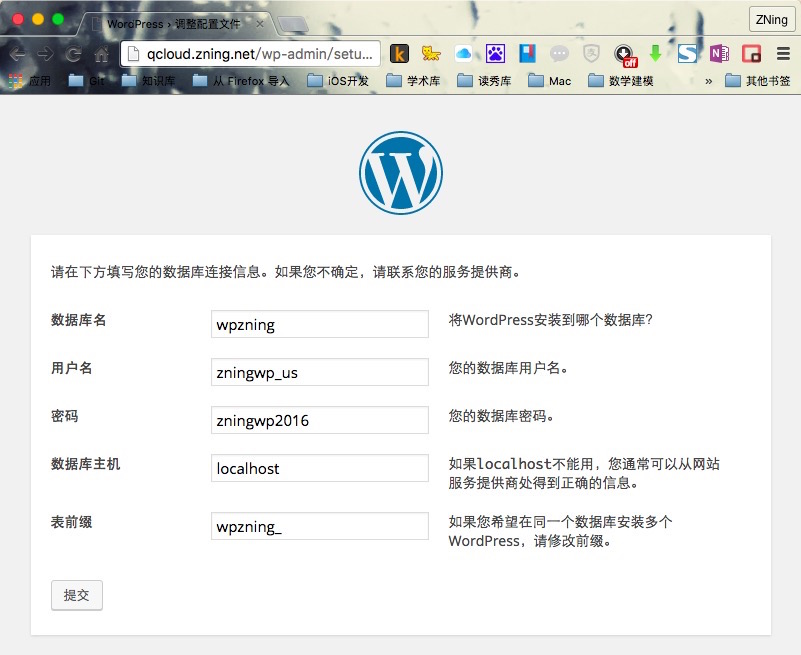Focus the 表前缀 field containing wpzning_
801x655 pixels.
click(320, 526)
